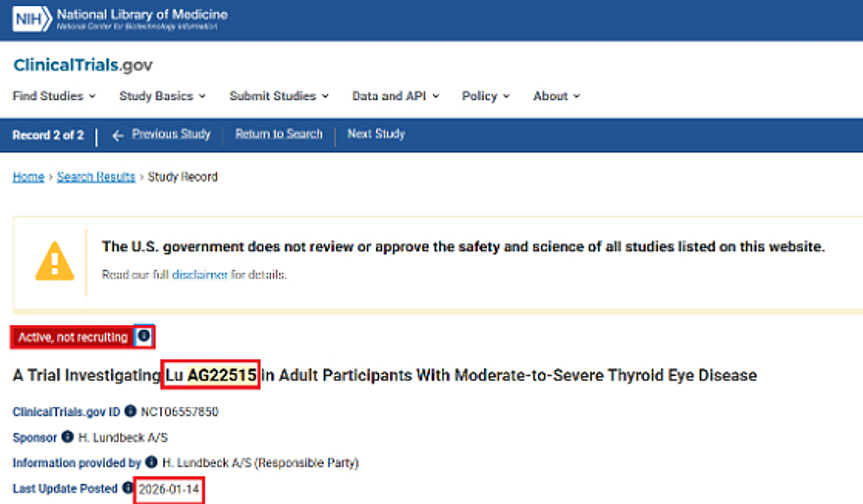This screenshot has width=863, height=504.
Task: Click the NIH National Library of Medicine logo
Action: pyautogui.click(x=119, y=19)
